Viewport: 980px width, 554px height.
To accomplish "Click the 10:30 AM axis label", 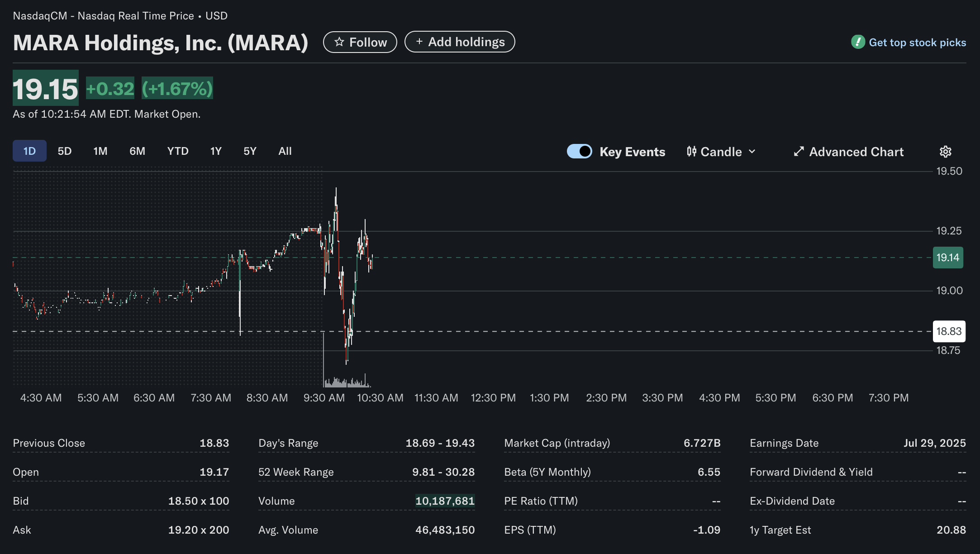I will click(x=380, y=398).
